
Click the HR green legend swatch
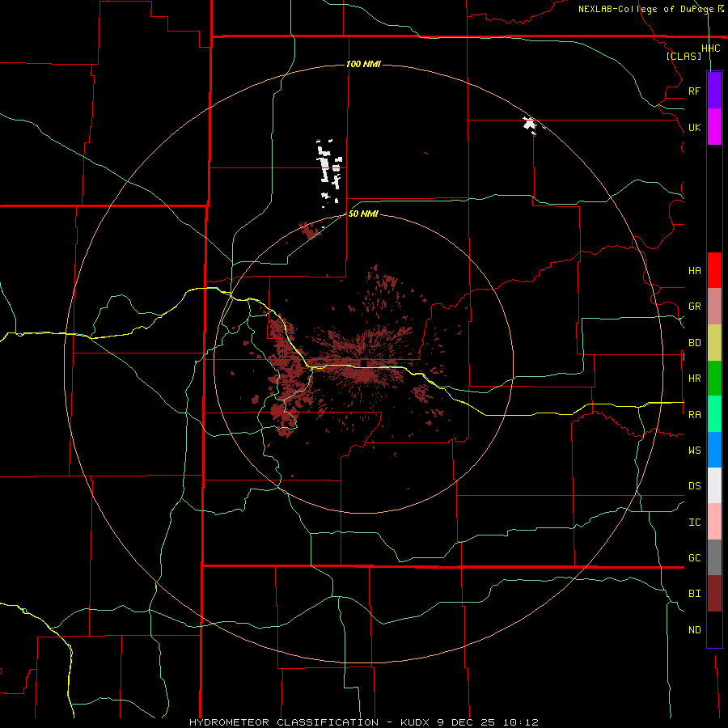point(714,379)
